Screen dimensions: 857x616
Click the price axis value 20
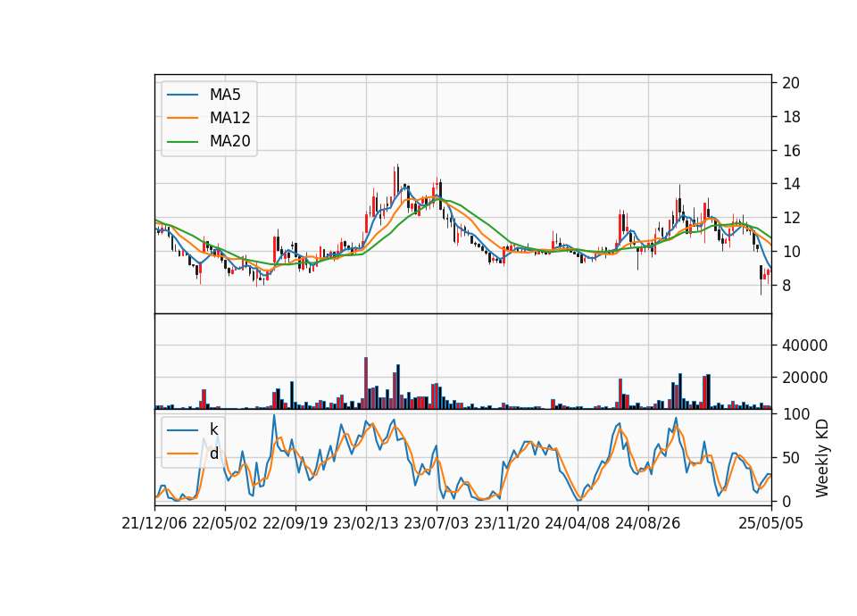click(x=791, y=83)
